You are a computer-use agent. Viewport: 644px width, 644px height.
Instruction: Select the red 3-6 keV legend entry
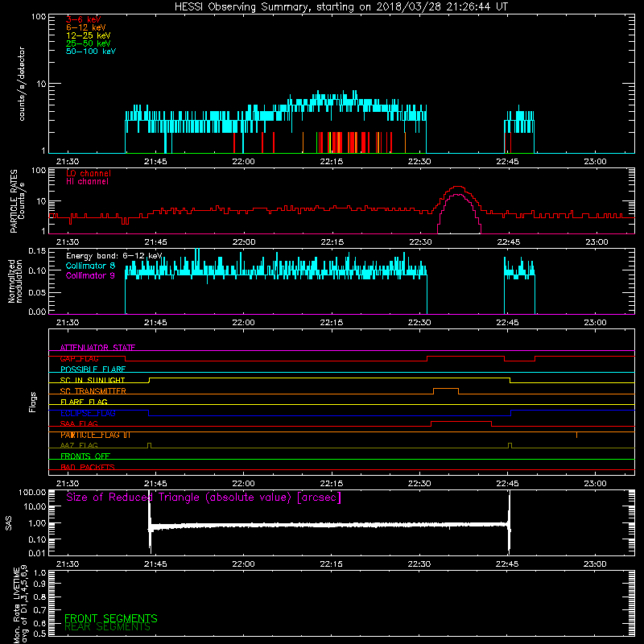[83, 19]
